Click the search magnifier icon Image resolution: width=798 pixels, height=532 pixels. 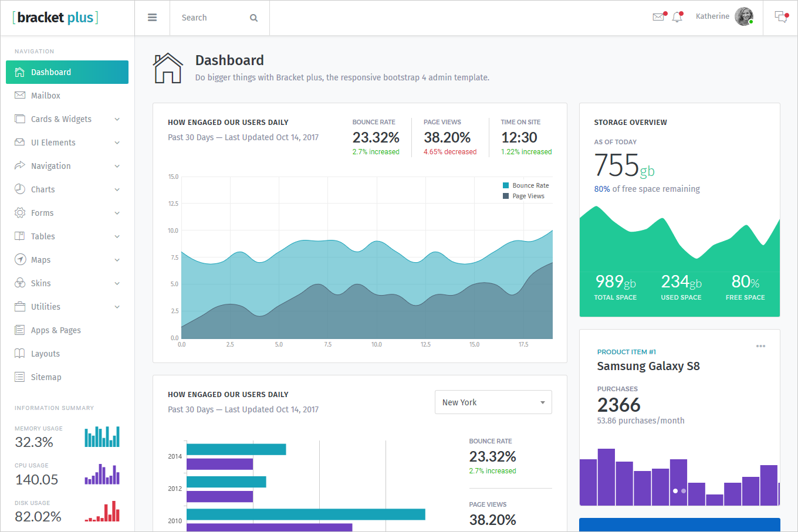[253, 18]
